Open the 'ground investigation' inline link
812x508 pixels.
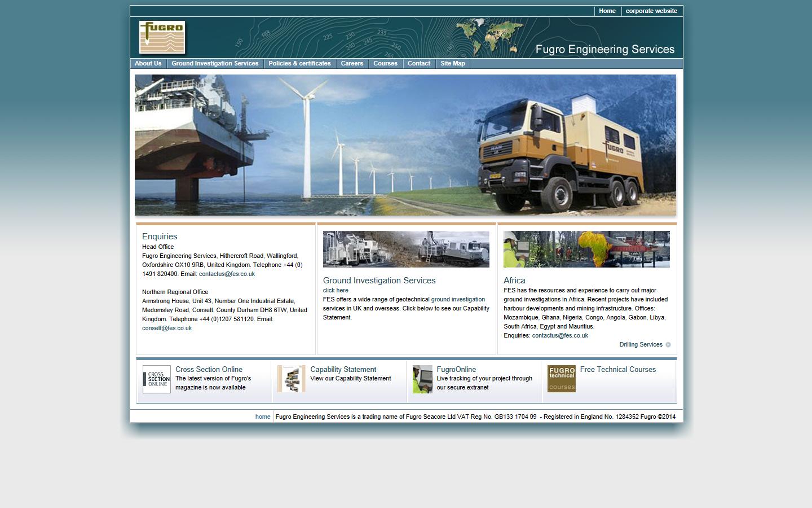click(x=458, y=300)
